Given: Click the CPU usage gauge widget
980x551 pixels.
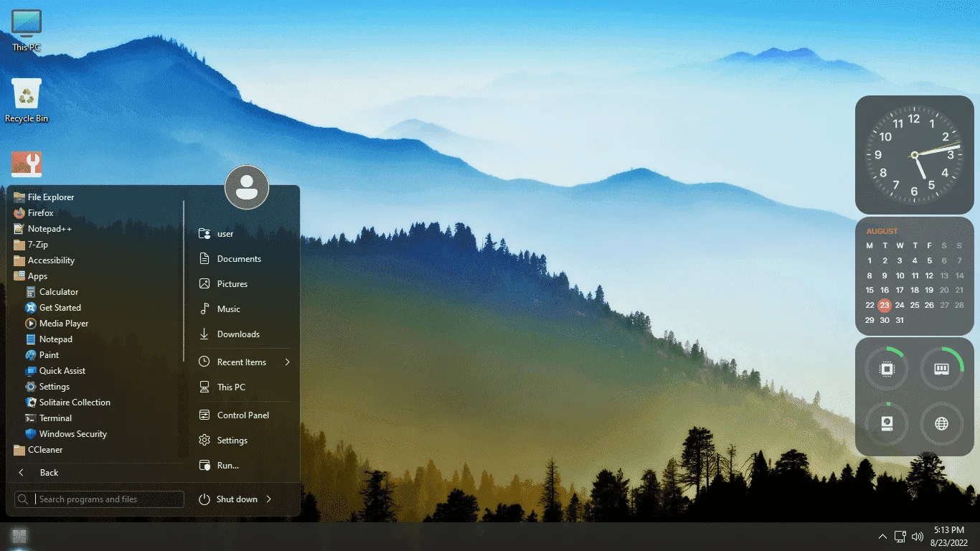Looking at the screenshot, I should tap(887, 369).
